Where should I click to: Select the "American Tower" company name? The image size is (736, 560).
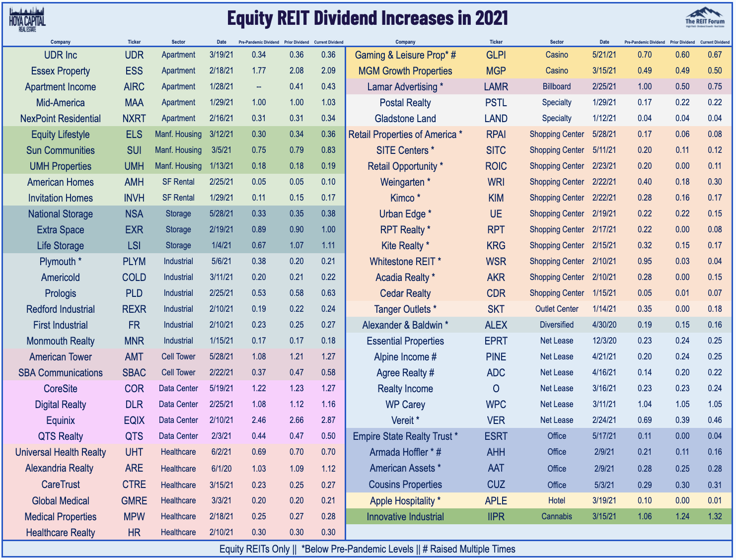coord(61,357)
